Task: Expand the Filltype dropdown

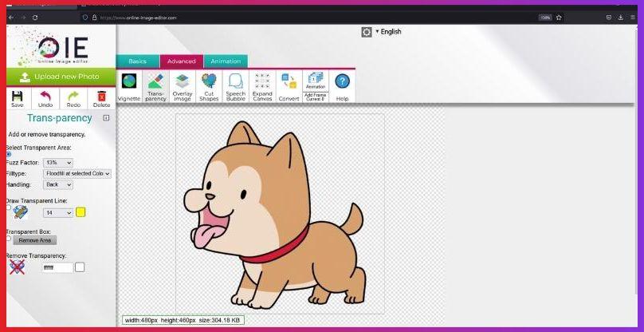Action: (x=77, y=173)
